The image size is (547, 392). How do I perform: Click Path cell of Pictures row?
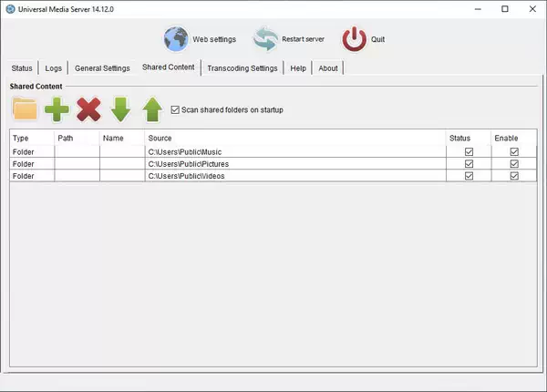77,164
